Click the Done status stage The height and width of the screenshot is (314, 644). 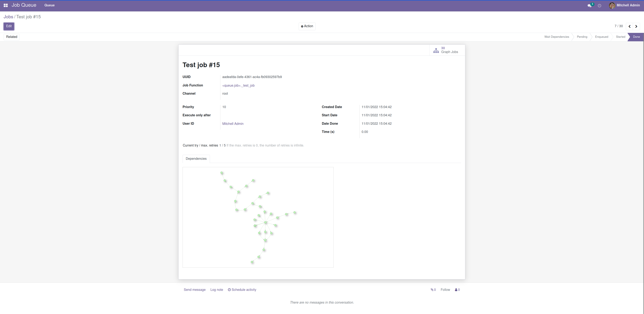click(636, 37)
